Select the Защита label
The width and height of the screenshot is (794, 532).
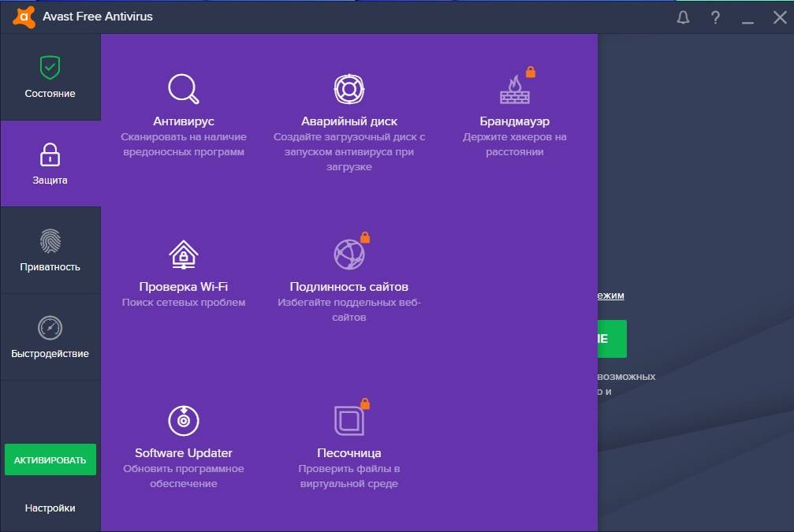tap(50, 180)
